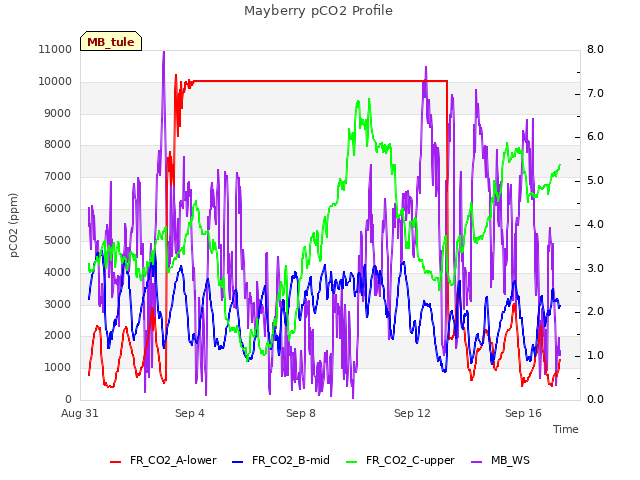This screenshot has width=640, height=480.
Task: Click the 9000 left axis value
Action: [x=58, y=113]
